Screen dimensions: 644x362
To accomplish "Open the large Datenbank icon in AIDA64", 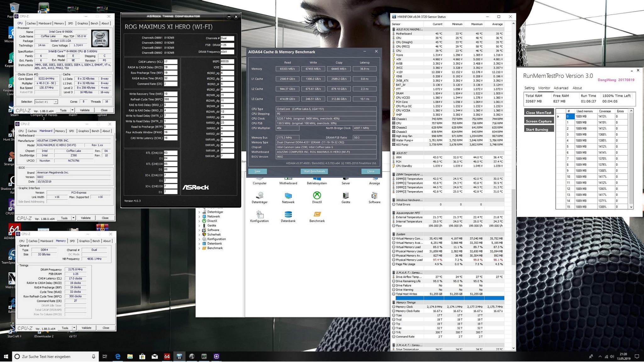I will coord(288,215).
